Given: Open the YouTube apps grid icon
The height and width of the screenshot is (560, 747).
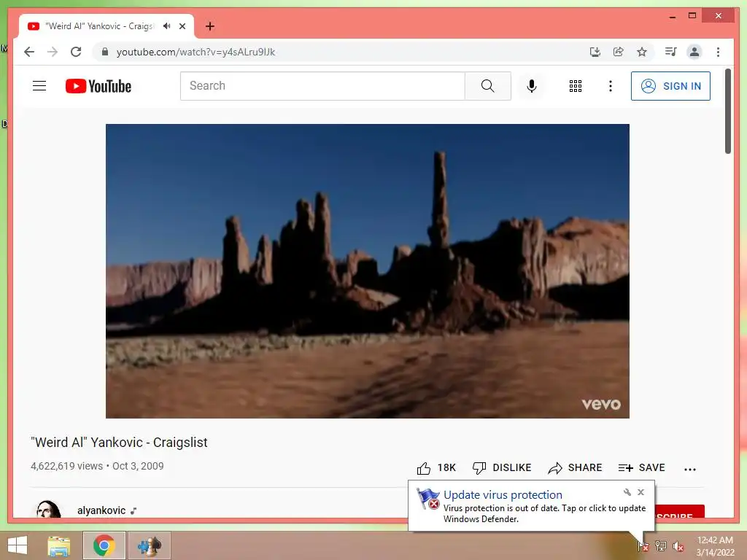Looking at the screenshot, I should 576,86.
